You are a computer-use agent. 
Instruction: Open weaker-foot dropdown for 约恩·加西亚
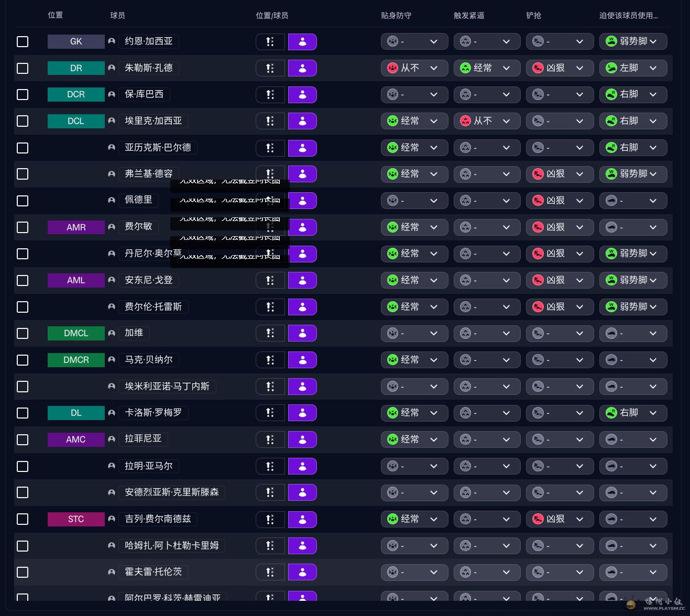click(x=633, y=41)
